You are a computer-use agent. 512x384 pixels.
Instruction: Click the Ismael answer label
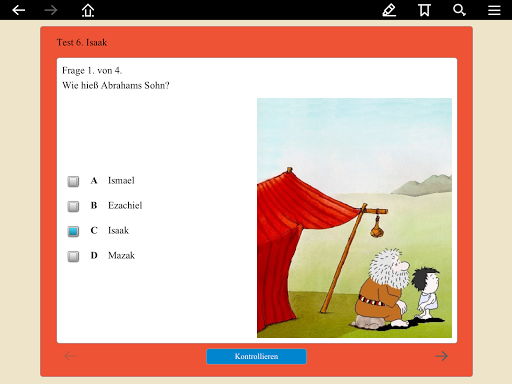pyautogui.click(x=121, y=180)
